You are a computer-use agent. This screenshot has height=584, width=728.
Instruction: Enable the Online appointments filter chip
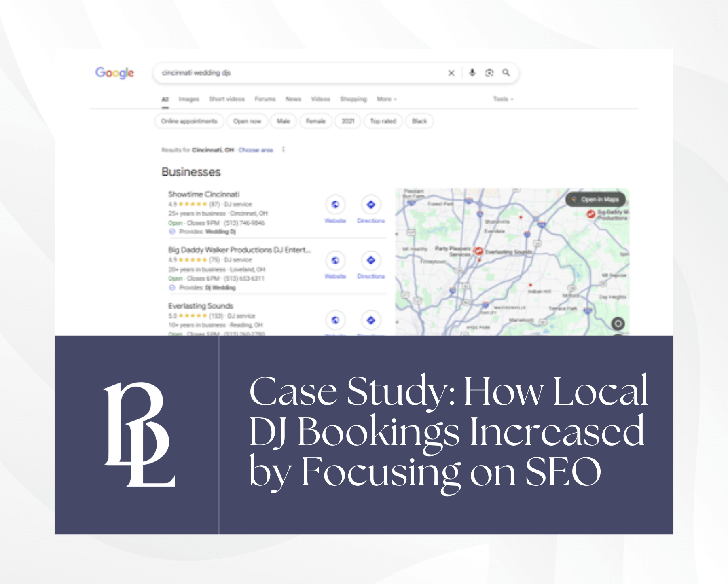189,121
